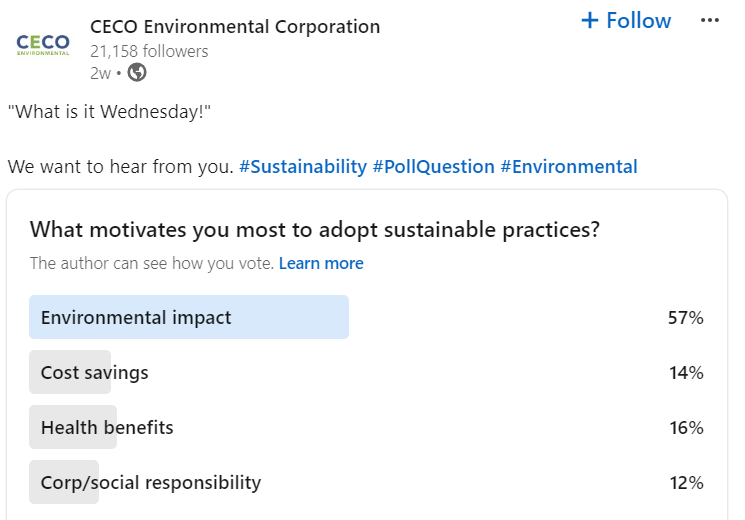Open the three-dot post options menu

[x=710, y=21]
